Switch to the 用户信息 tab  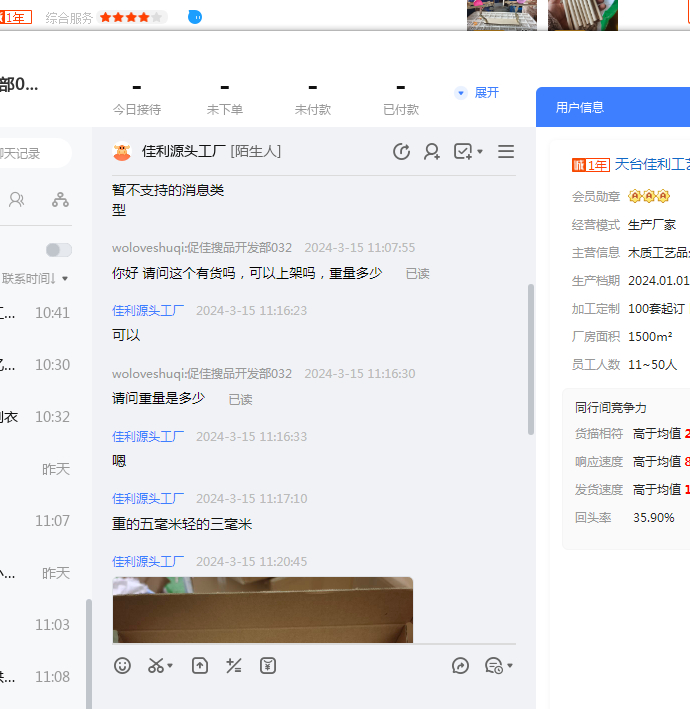click(x=580, y=107)
